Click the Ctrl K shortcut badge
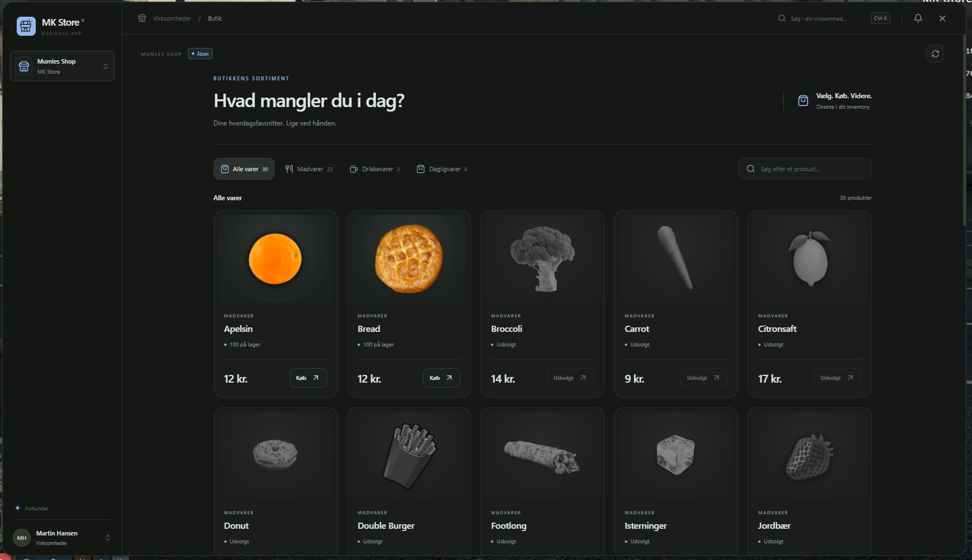The image size is (972, 560). click(880, 18)
